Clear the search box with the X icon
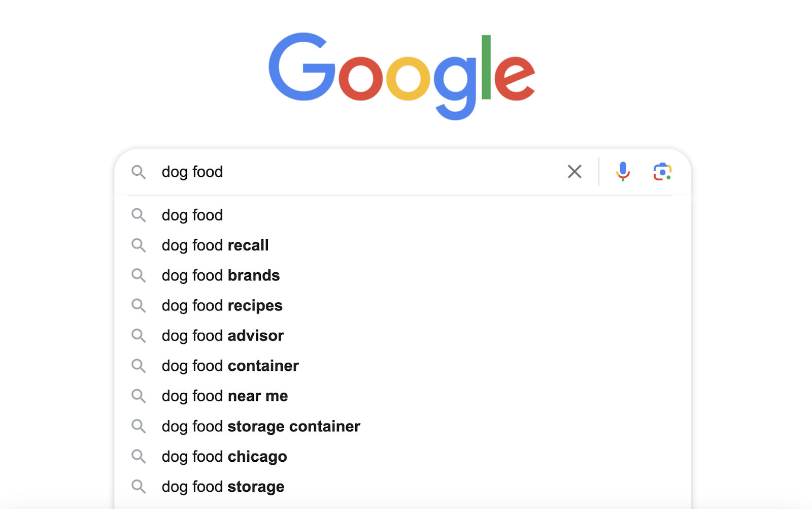812x509 pixels. tap(574, 172)
